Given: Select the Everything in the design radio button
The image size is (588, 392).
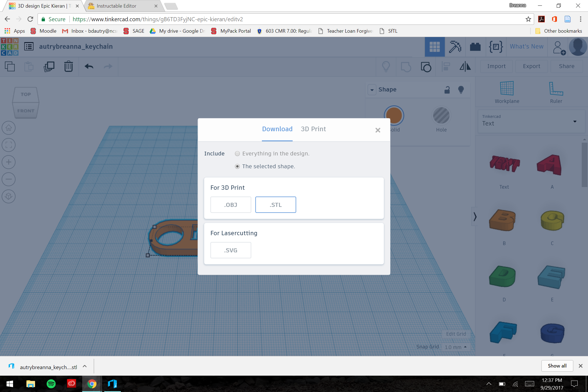Looking at the screenshot, I should coord(237,154).
